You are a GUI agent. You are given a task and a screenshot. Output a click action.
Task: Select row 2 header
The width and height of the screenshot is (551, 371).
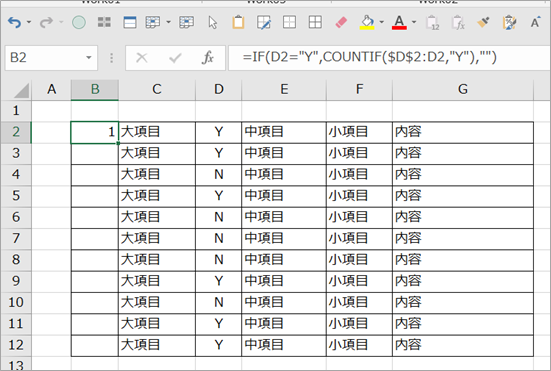16,132
